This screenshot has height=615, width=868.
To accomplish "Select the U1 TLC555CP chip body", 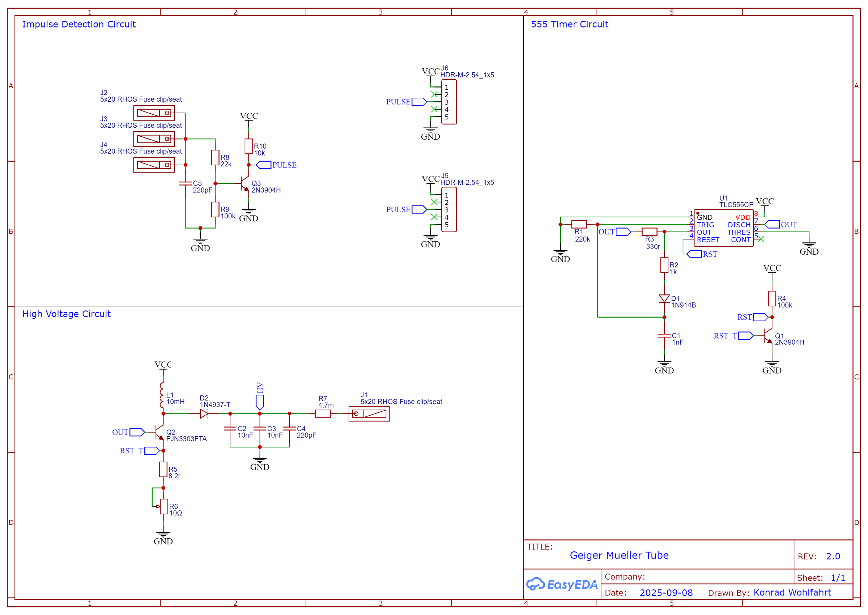I will [723, 228].
